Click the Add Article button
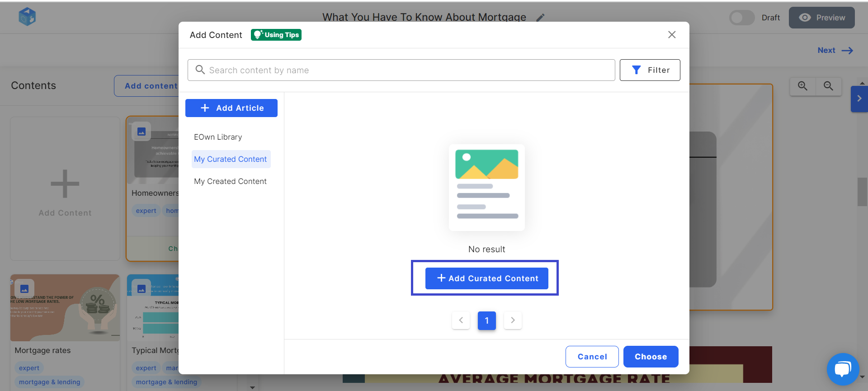This screenshot has width=868, height=391. 231,108
